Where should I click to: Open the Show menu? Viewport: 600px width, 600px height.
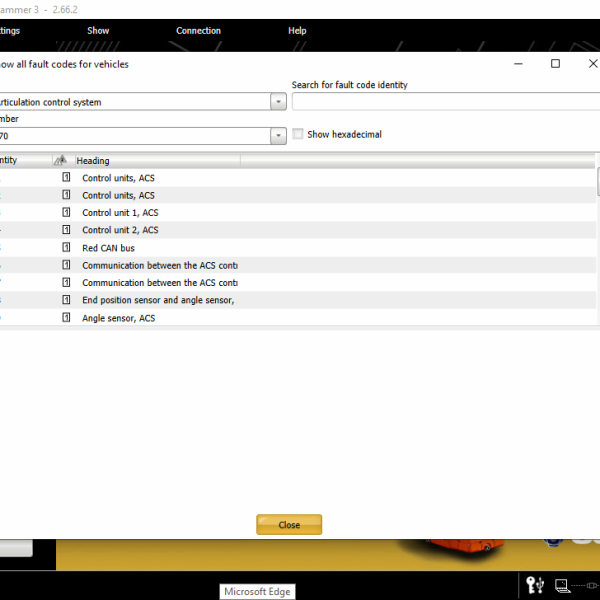tap(98, 31)
